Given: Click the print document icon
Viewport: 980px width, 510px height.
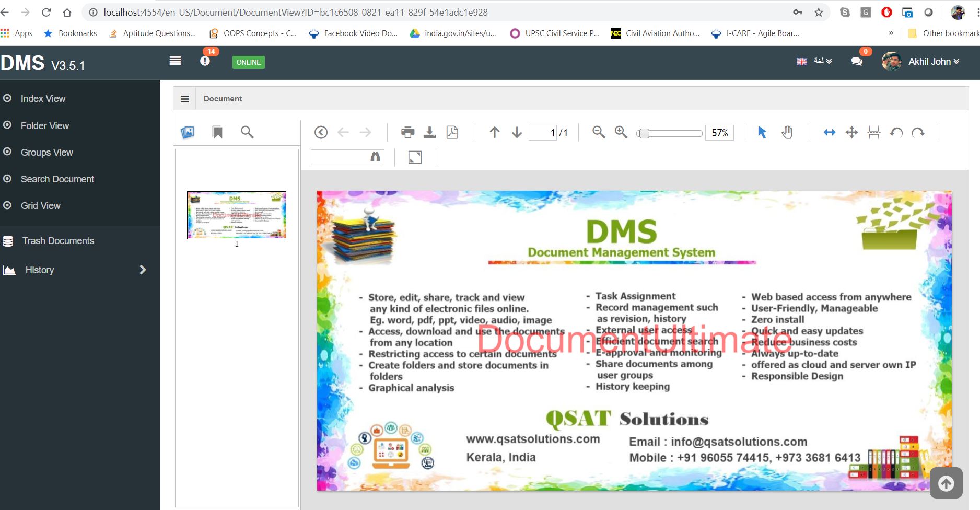Looking at the screenshot, I should (x=407, y=132).
